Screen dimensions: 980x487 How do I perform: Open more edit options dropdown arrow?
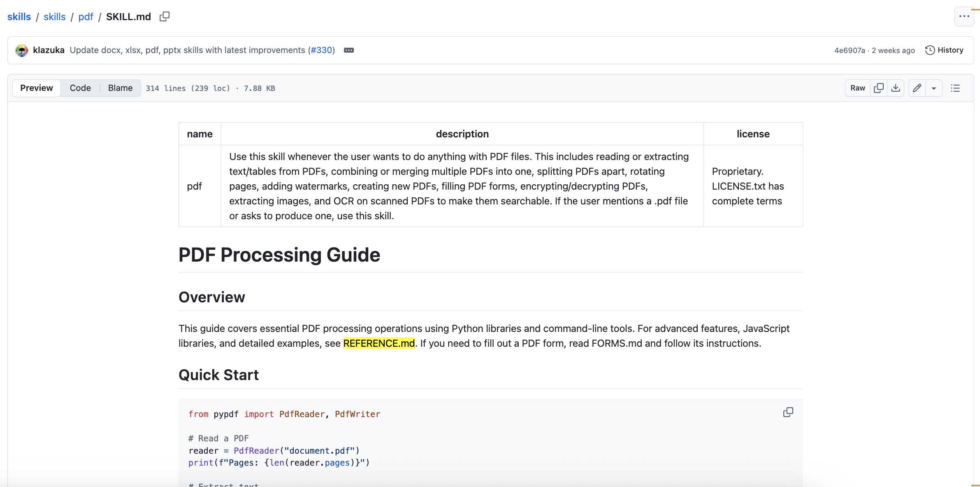pyautogui.click(x=934, y=88)
